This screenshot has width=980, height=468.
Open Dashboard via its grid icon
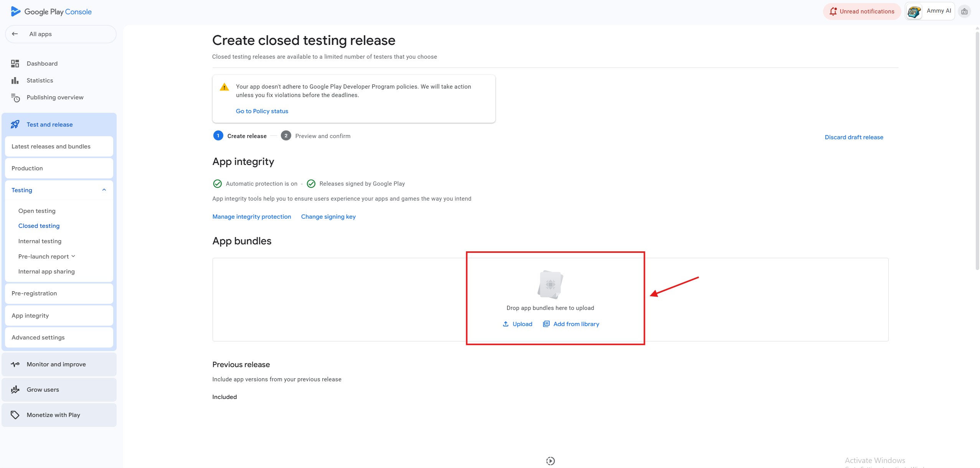tap(15, 64)
